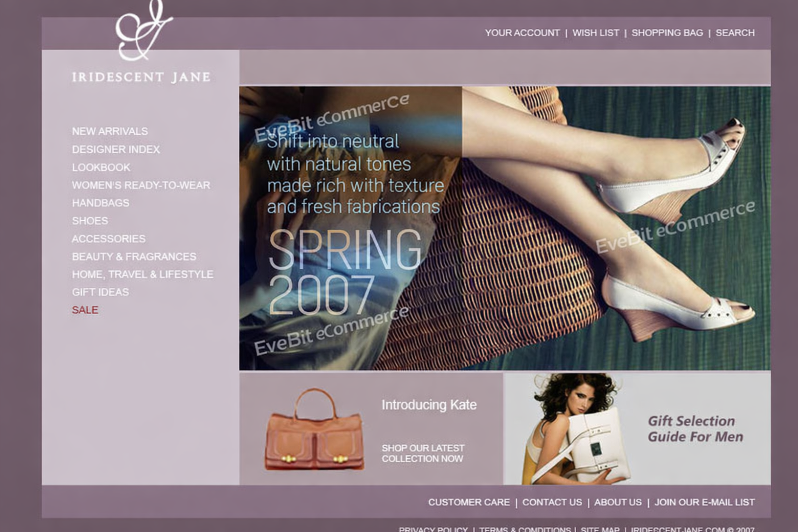Open the Lookbook page
Image resolution: width=798 pixels, height=532 pixels.
[101, 168]
